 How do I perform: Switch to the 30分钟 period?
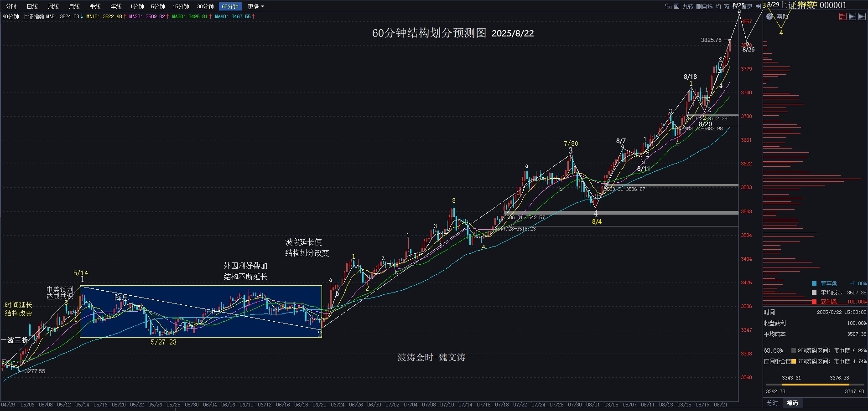[x=206, y=6]
